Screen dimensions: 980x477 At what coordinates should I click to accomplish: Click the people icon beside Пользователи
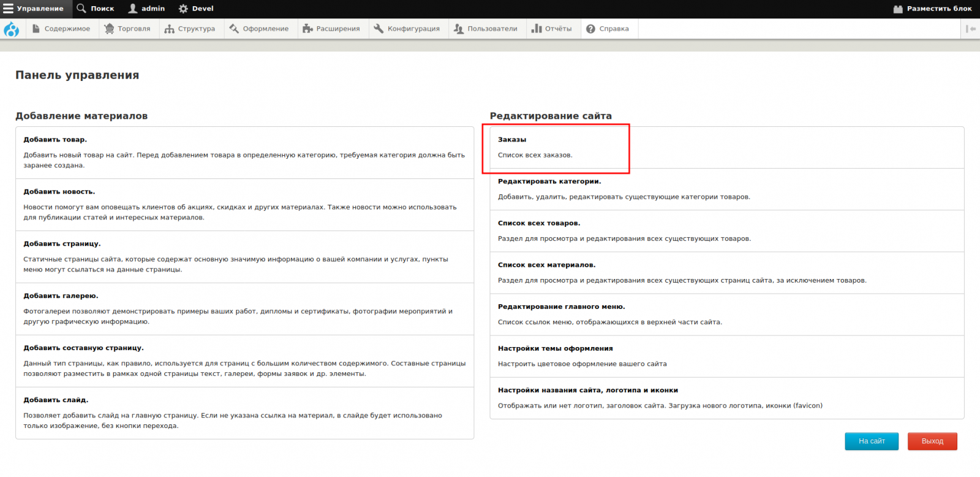(459, 29)
